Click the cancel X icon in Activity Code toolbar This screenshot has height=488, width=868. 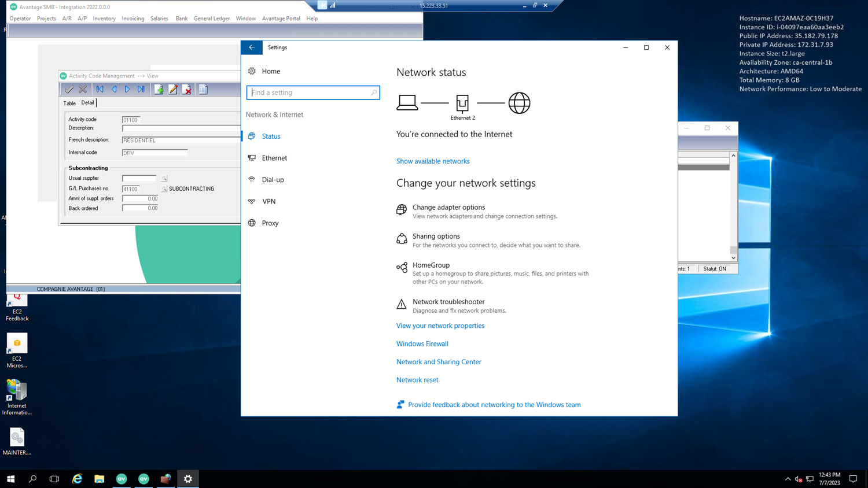coord(83,90)
